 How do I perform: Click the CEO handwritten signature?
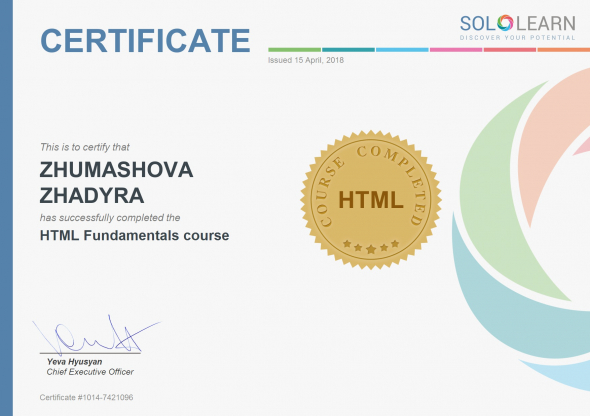[96, 335]
